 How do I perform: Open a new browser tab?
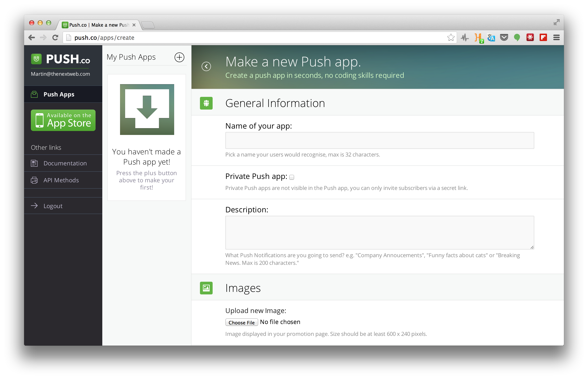[x=148, y=25]
